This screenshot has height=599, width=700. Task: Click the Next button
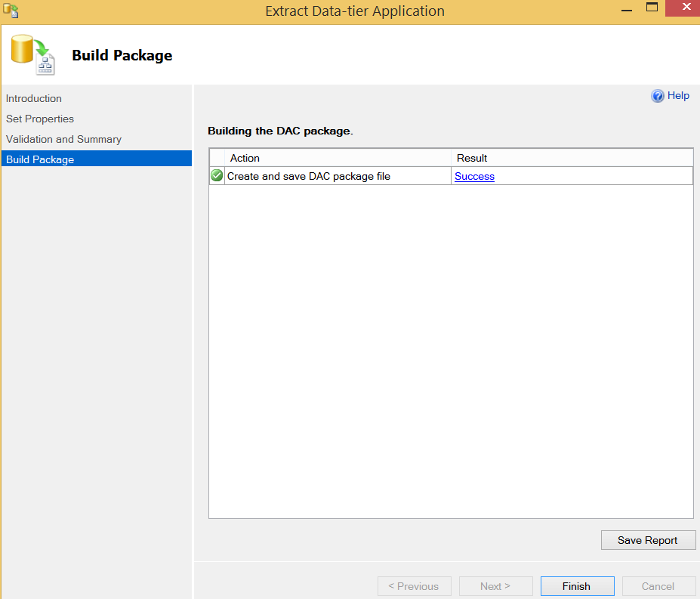click(x=495, y=586)
